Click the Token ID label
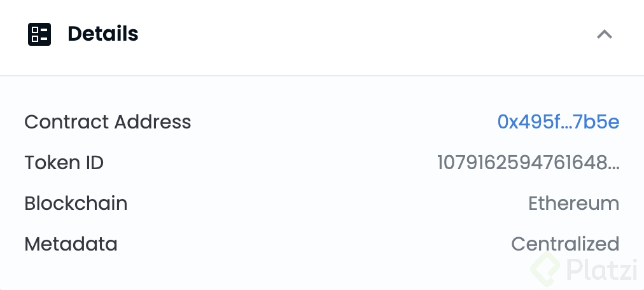 coord(64,163)
